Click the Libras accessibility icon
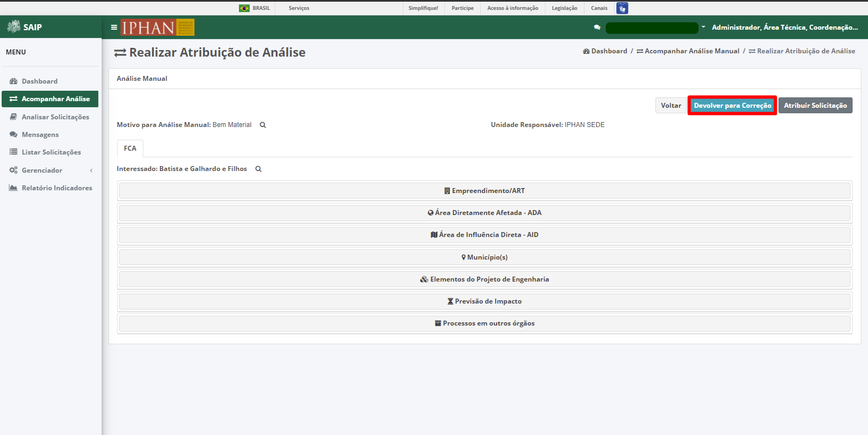Viewport: 868px width, 435px height. (622, 8)
